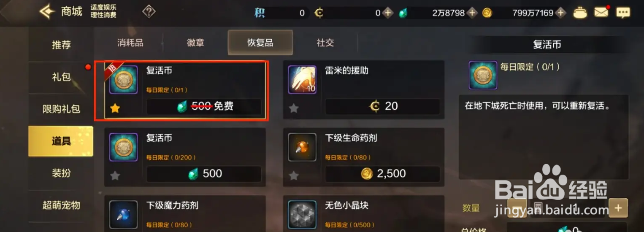Toggle favorite star on free 复活币

pyautogui.click(x=115, y=108)
